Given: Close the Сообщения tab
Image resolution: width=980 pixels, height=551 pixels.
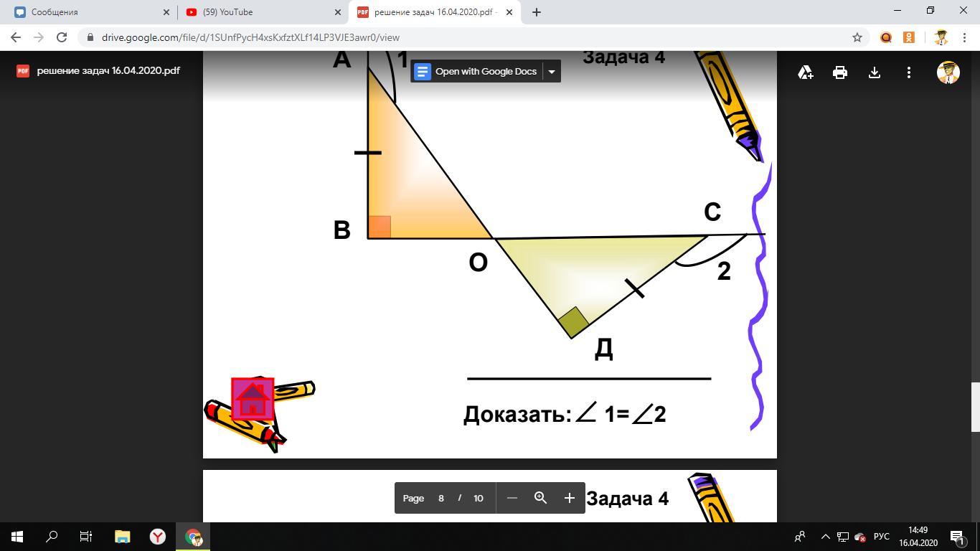Looking at the screenshot, I should click(166, 12).
